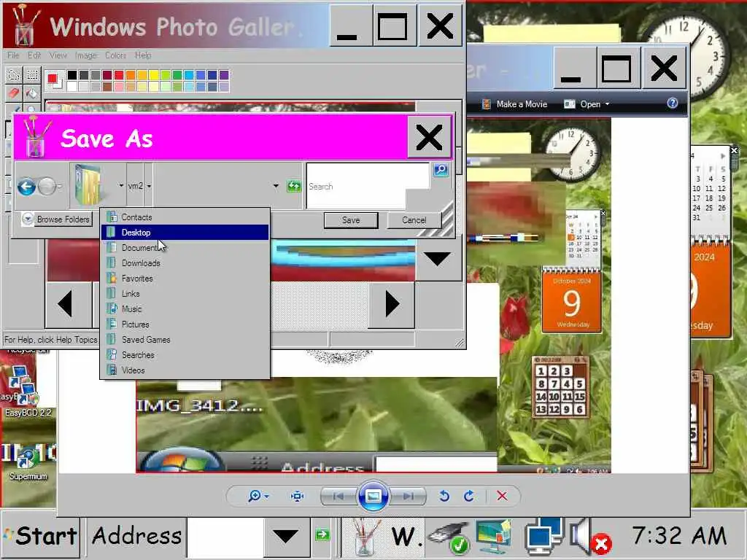The height and width of the screenshot is (560, 747).
Task: Go to next photo in viewer controls
Action: point(408,496)
